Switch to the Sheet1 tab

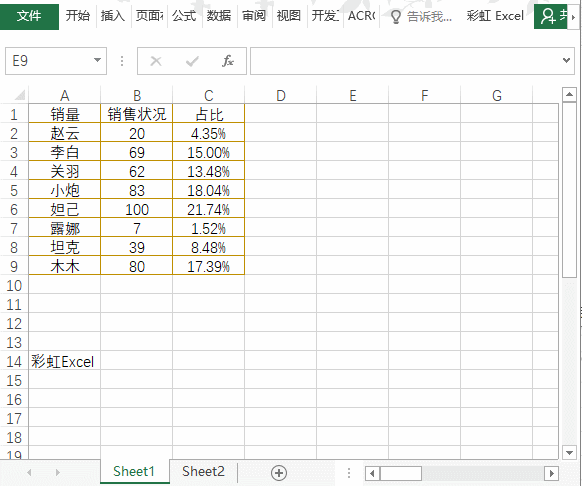point(134,471)
